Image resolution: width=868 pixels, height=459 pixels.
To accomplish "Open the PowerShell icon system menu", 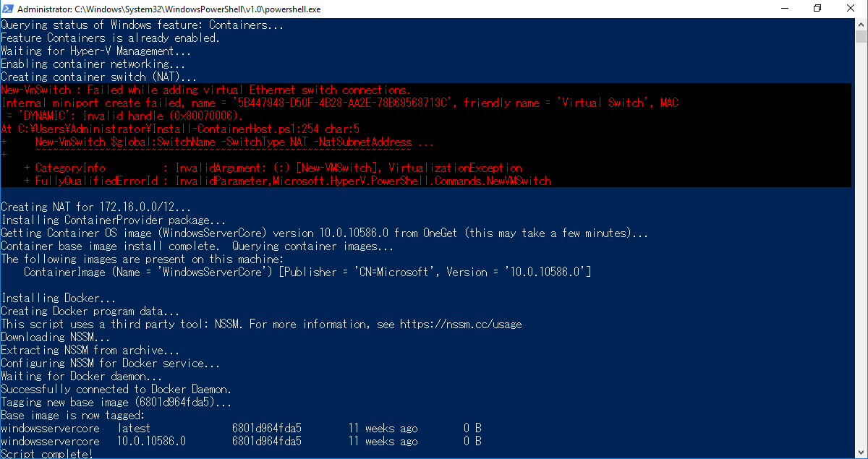I will [x=8, y=9].
